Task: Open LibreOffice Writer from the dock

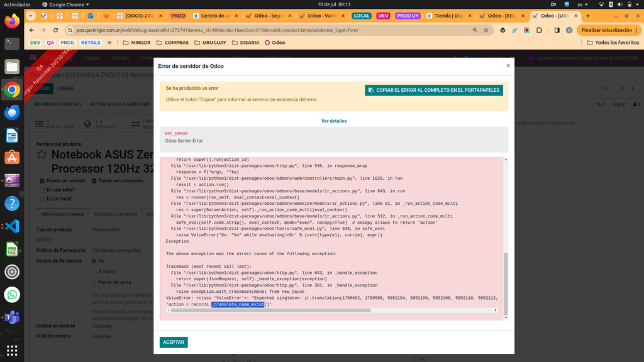Action: 12,135
